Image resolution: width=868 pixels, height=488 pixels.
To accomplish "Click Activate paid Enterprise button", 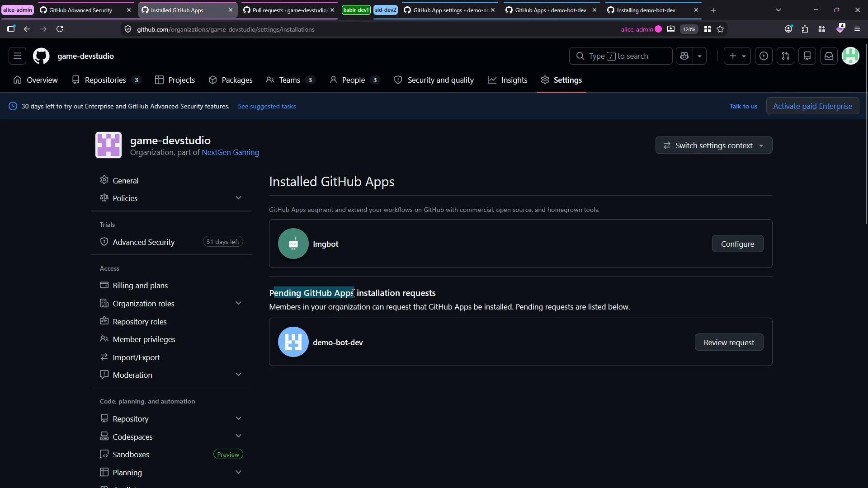I will point(812,106).
